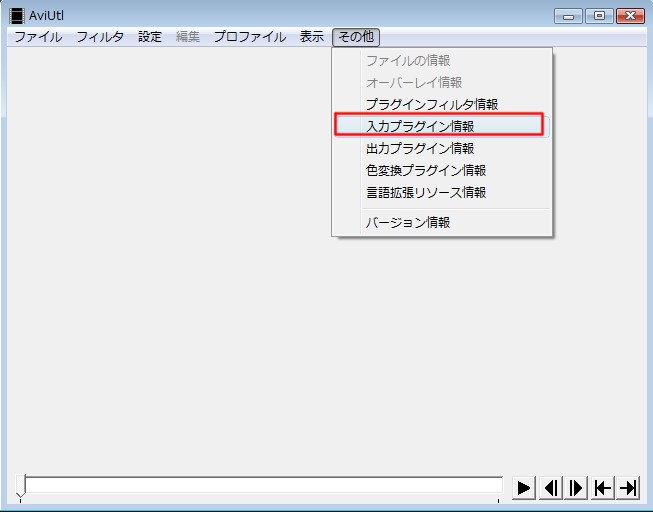
Task: Open the 表示 menu
Action: 312,37
